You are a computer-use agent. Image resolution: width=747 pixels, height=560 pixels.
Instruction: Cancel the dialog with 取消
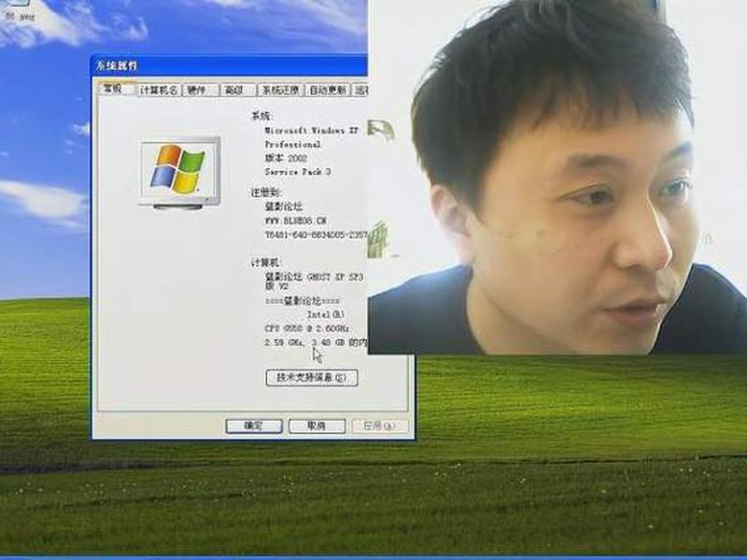(x=317, y=426)
